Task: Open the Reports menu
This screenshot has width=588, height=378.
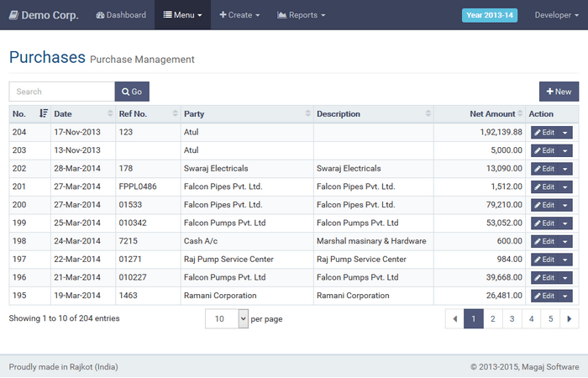Action: [301, 15]
